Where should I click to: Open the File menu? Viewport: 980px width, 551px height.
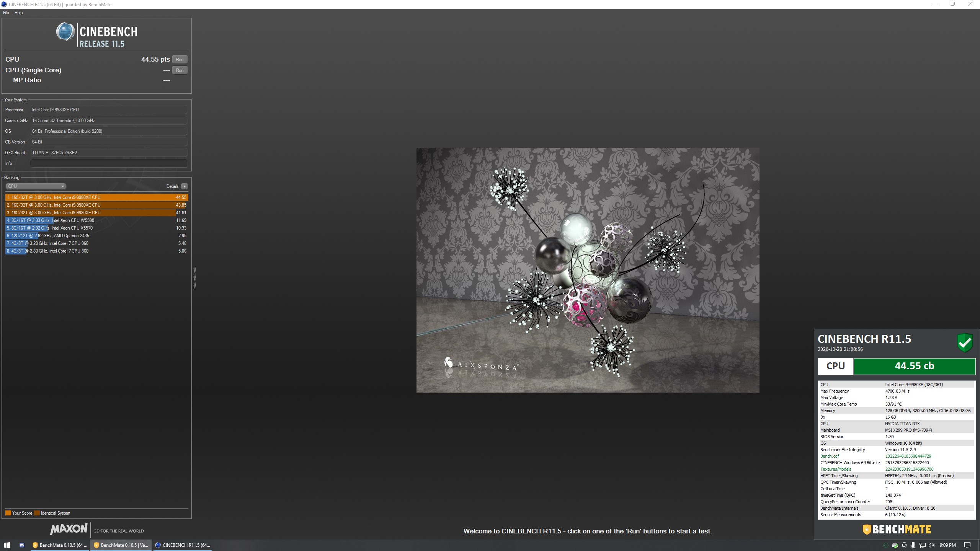click(x=6, y=13)
